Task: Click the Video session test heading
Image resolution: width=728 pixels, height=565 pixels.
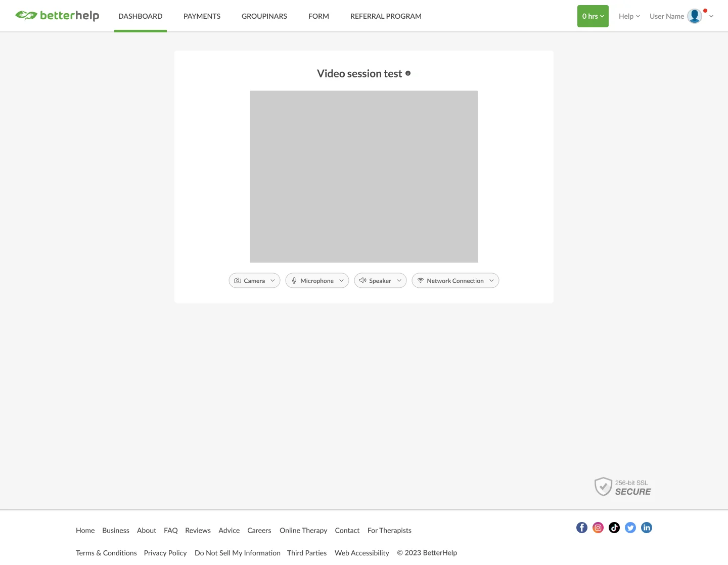Action: (359, 74)
